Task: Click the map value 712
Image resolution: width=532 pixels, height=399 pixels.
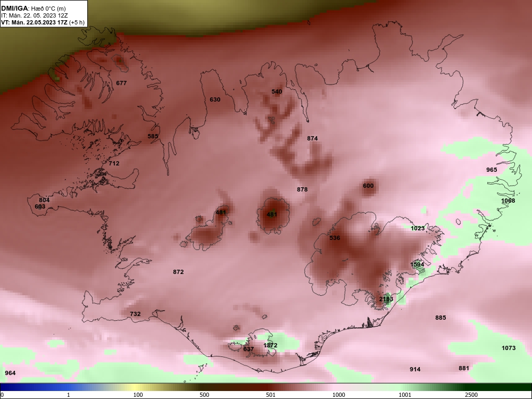Action: (114, 163)
